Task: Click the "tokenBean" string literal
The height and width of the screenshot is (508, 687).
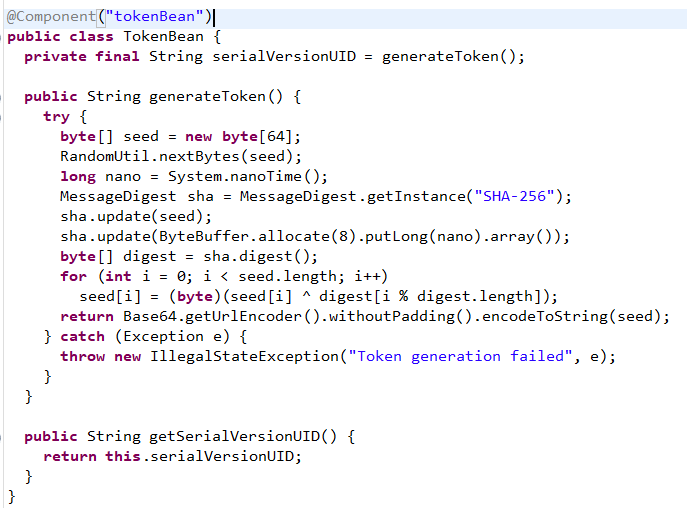Action: click(155, 17)
